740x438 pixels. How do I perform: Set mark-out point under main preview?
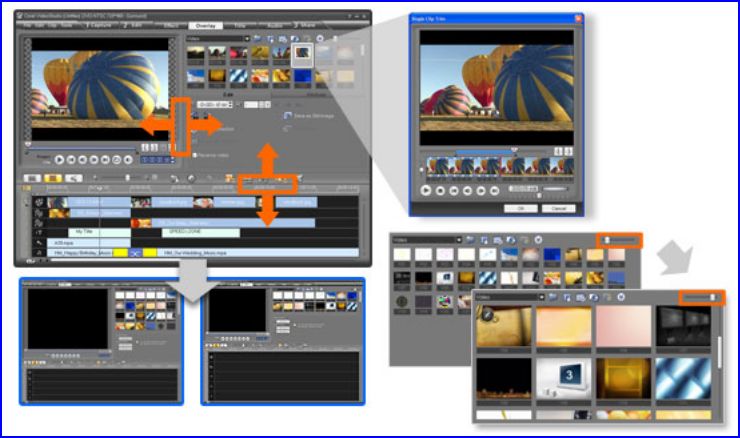154,148
